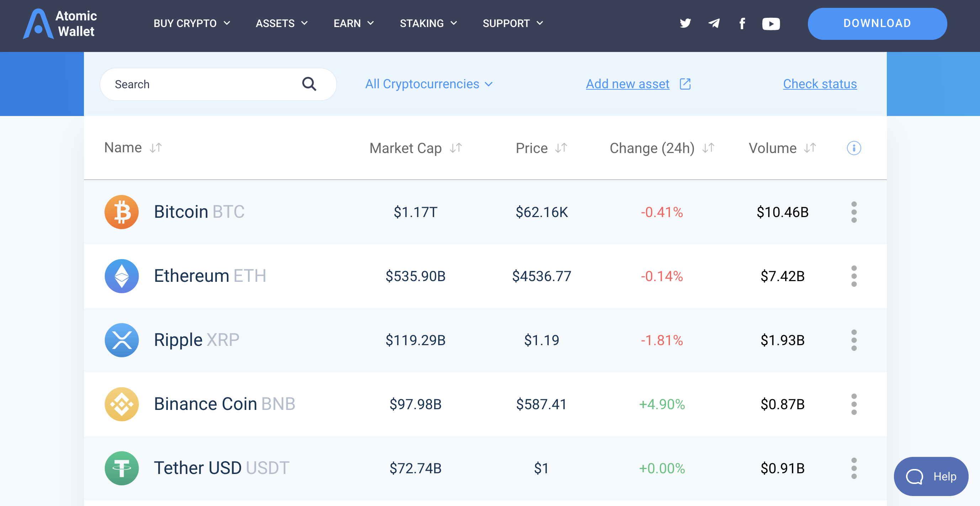Sort by Name using sort arrows
The width and height of the screenshot is (980, 506).
pos(156,148)
